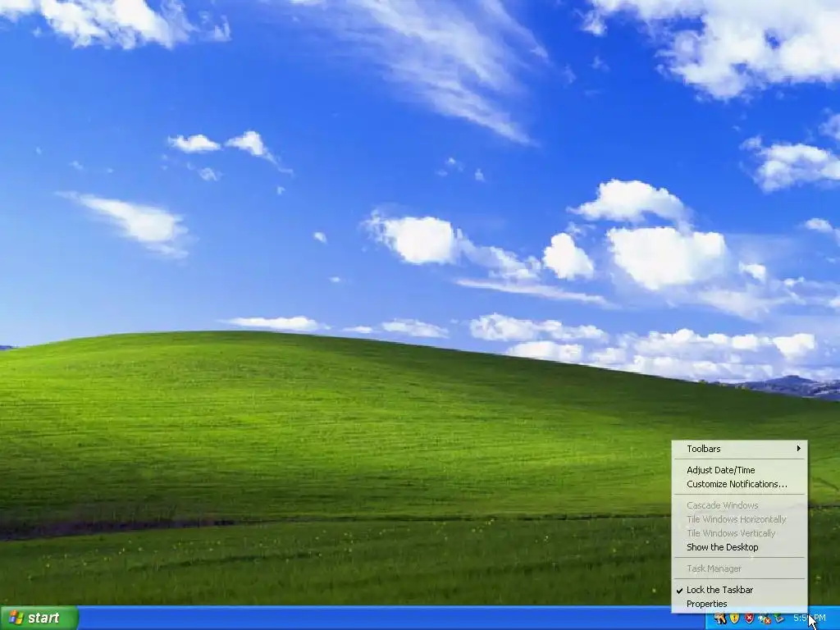Image resolution: width=840 pixels, height=630 pixels.
Task: Click the taskbar clock time
Action: [x=810, y=619]
